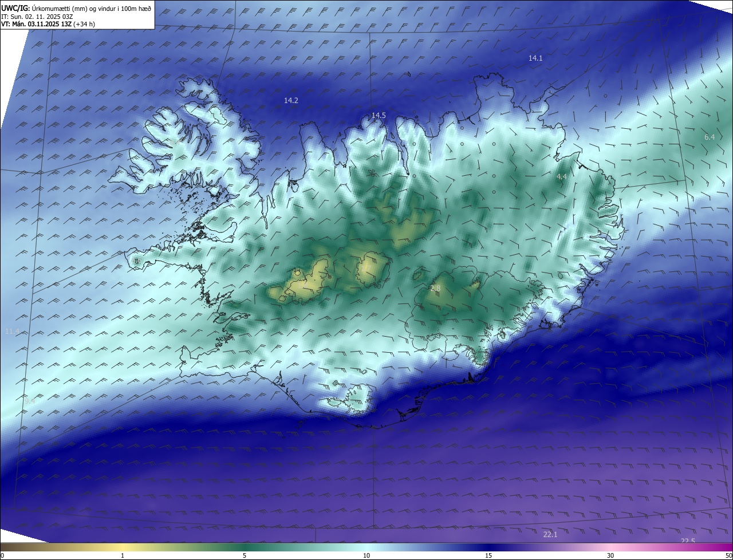This screenshot has height=560, width=733.
Task: Click the 14.2 value on the map
Action: 291,100
